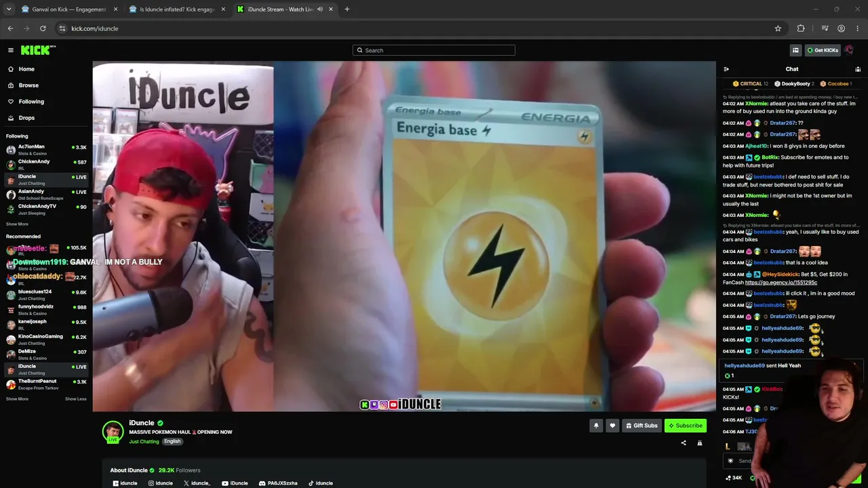Screen dimensions: 868x488
Task: Open the browser media controls icon
Action: coord(825,28)
